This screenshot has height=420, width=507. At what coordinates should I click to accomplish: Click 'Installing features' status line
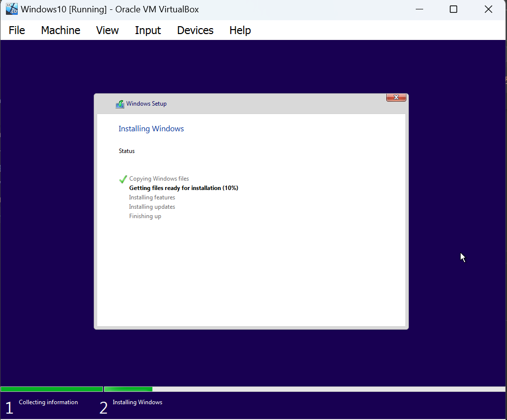(x=152, y=197)
